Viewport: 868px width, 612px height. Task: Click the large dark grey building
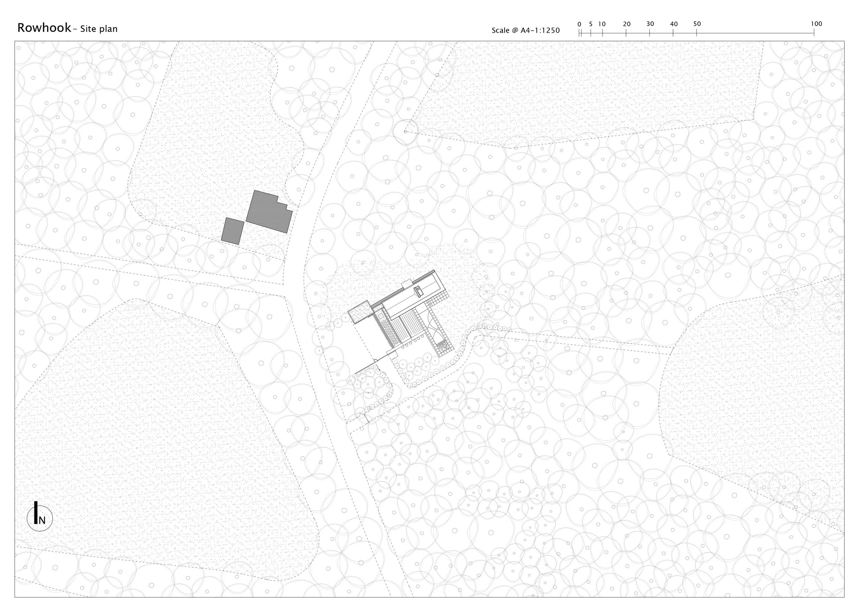tap(269, 212)
